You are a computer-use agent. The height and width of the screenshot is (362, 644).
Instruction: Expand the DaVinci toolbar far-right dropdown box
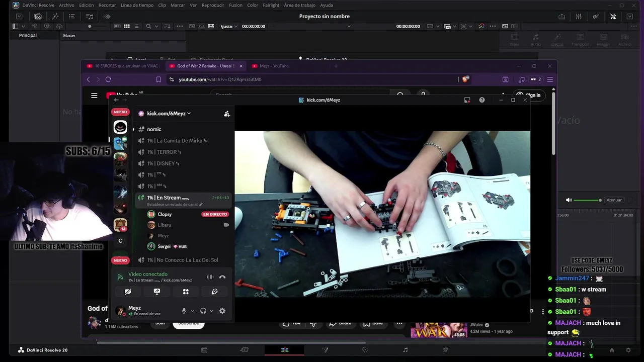[x=629, y=16]
